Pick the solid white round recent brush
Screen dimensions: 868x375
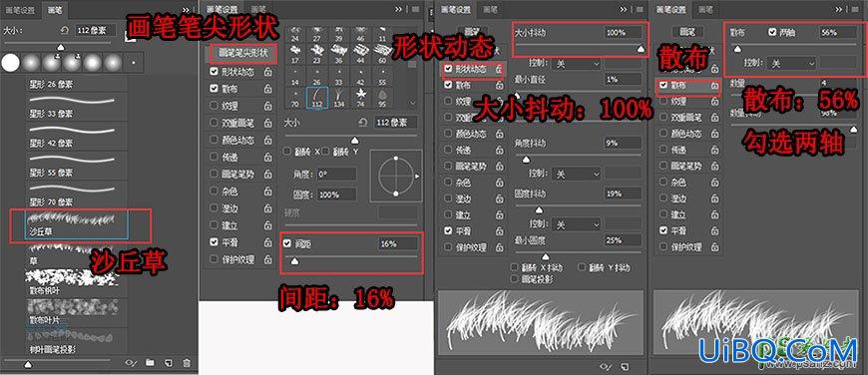click(10, 63)
